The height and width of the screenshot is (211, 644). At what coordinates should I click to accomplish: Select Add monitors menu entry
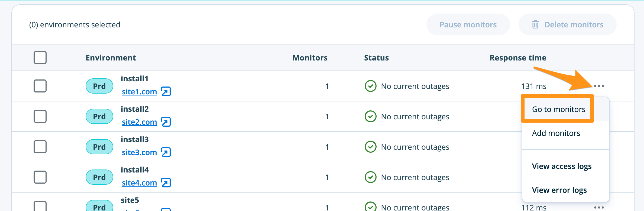click(556, 133)
